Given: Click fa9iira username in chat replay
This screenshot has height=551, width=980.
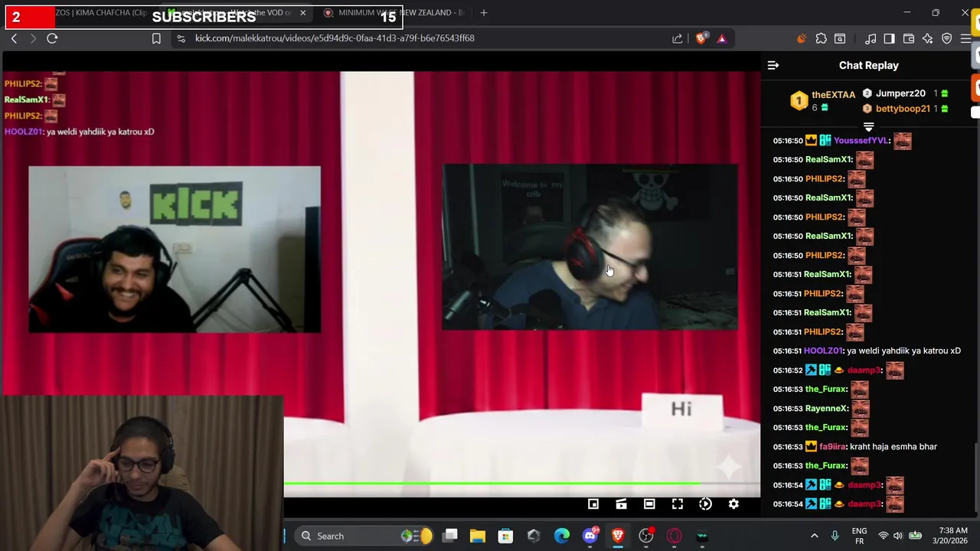Looking at the screenshot, I should tap(833, 447).
